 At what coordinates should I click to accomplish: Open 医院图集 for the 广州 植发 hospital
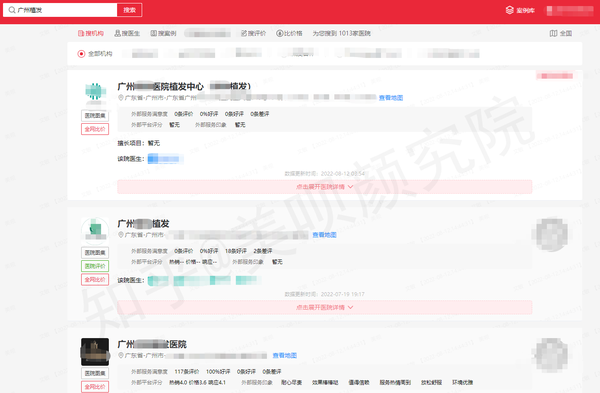click(95, 253)
